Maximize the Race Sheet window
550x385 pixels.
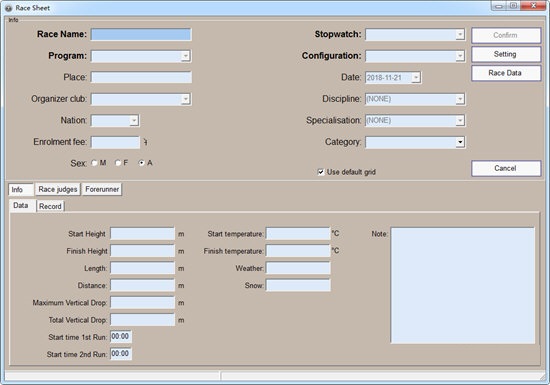click(x=513, y=6)
